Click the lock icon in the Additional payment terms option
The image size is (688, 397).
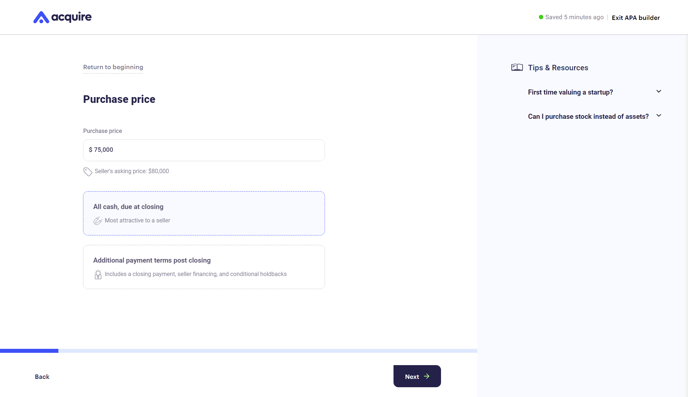point(98,275)
